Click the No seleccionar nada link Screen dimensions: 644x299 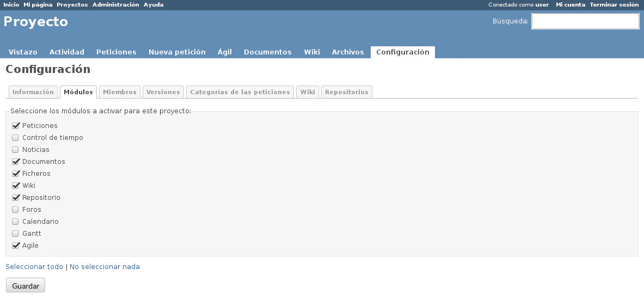coord(105,267)
